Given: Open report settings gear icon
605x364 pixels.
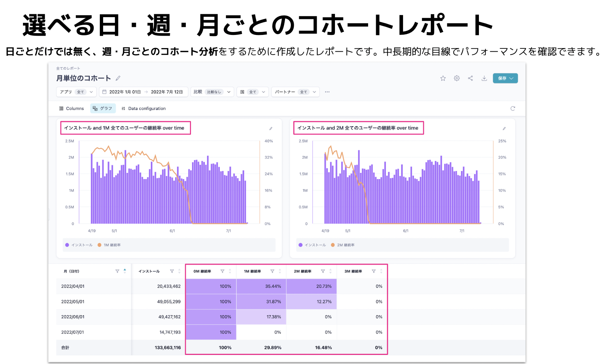Looking at the screenshot, I should click(457, 78).
